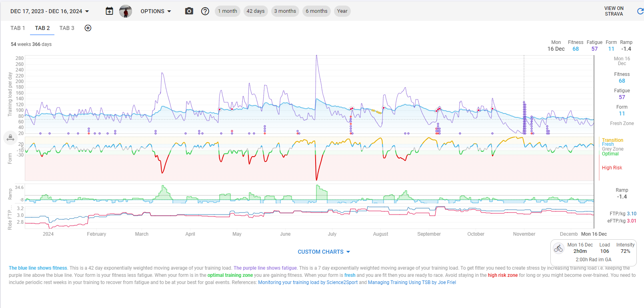Select the 3 months range chip
The image size is (644, 308).
click(x=285, y=11)
